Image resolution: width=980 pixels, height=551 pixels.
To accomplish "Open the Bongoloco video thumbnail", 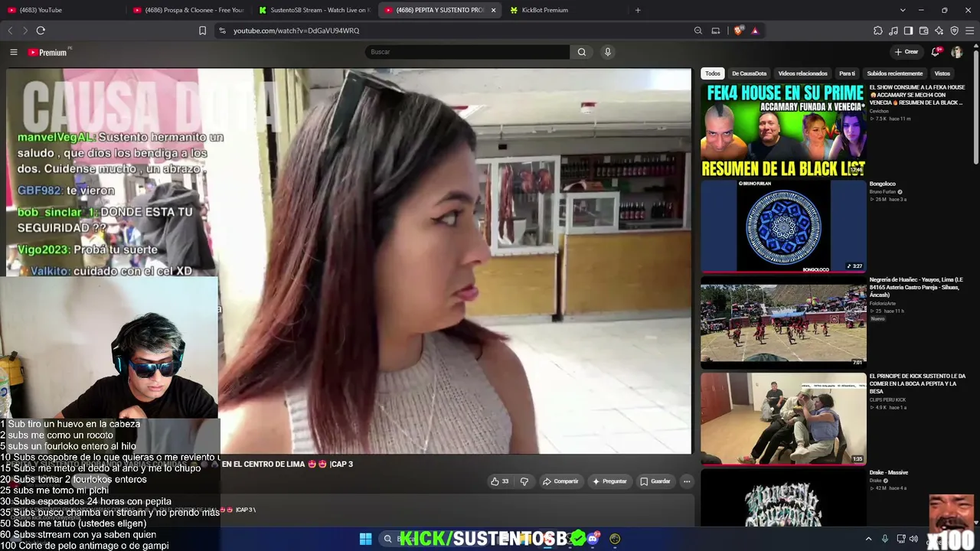I will tap(783, 227).
